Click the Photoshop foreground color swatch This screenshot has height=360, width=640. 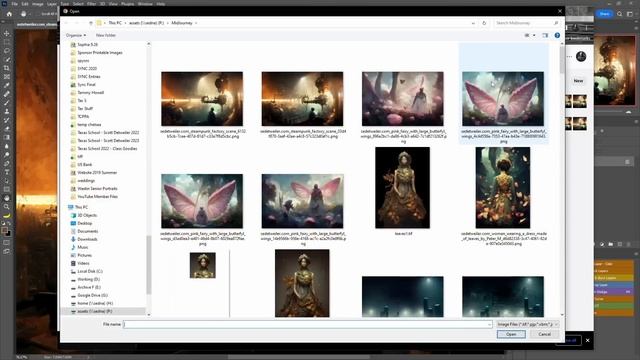click(x=5, y=231)
